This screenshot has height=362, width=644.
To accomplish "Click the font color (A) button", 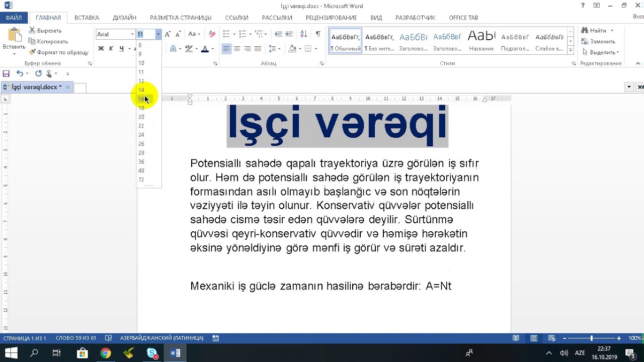I will (x=205, y=49).
